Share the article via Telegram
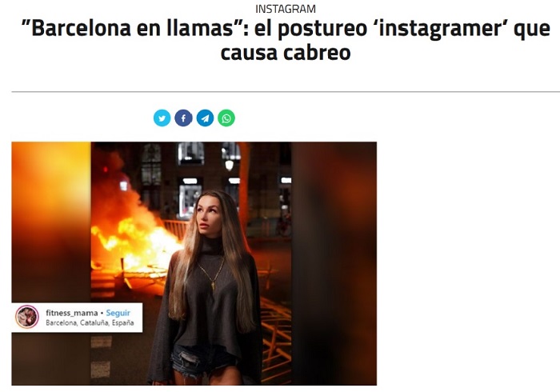The height and width of the screenshot is (392, 560). pos(205,118)
